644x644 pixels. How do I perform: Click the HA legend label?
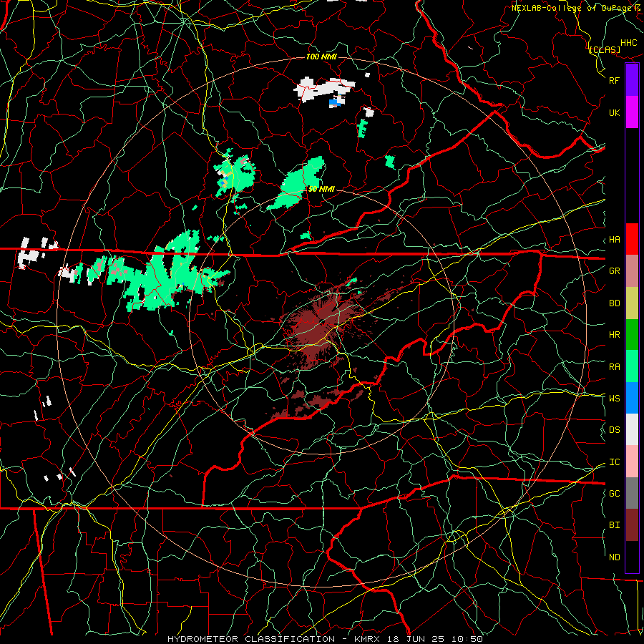614,240
